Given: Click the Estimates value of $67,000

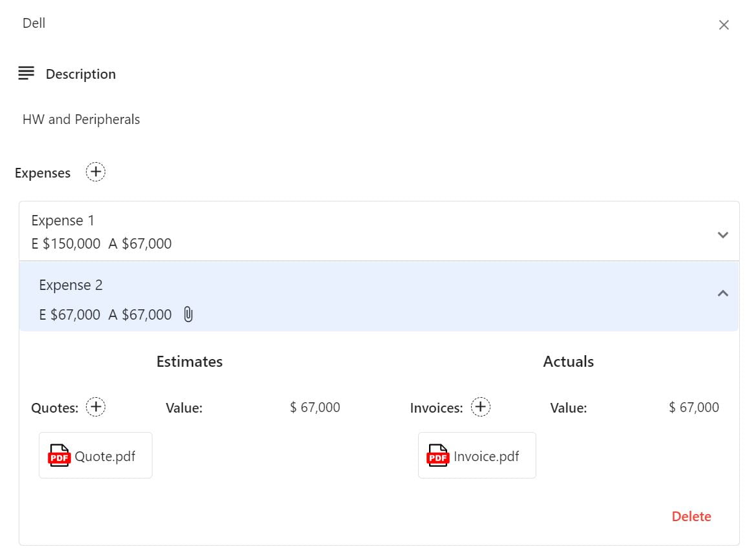Looking at the screenshot, I should click(x=315, y=407).
